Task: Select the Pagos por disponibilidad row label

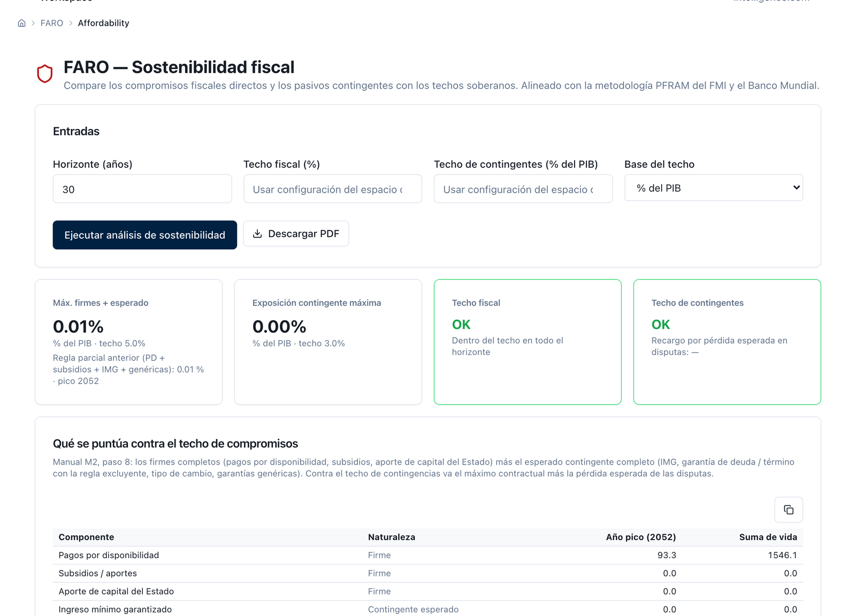Action: 109,556
